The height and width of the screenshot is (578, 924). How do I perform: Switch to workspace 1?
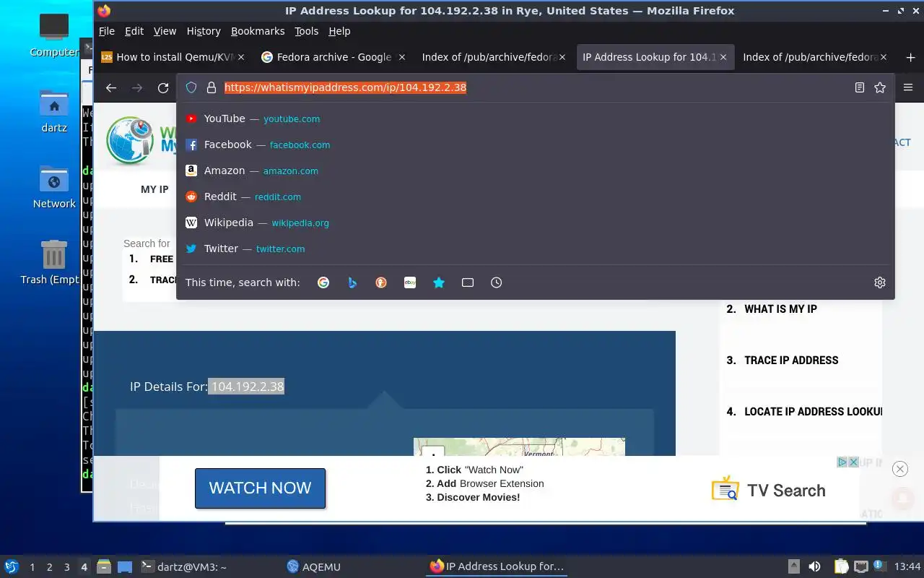(x=32, y=567)
